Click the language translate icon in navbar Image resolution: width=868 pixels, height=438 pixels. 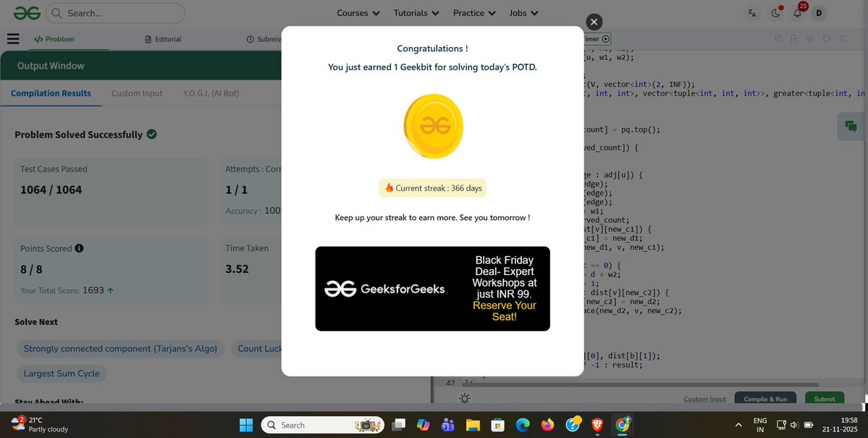point(751,13)
